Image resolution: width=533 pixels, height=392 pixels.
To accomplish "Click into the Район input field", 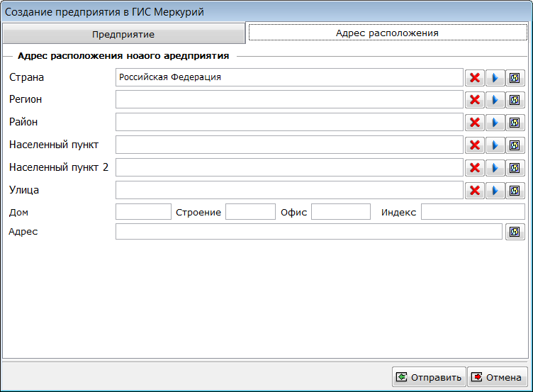I will click(289, 122).
